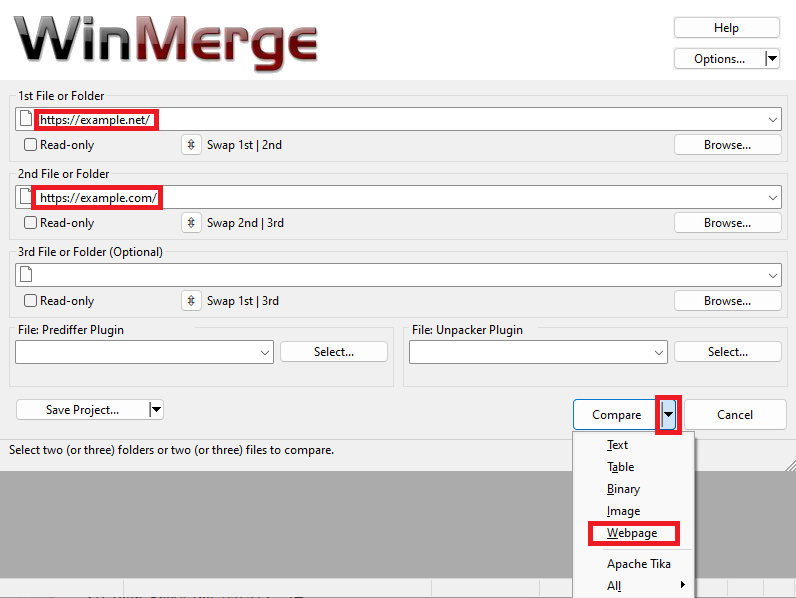
Task: Open Help from the top right
Action: click(x=726, y=28)
